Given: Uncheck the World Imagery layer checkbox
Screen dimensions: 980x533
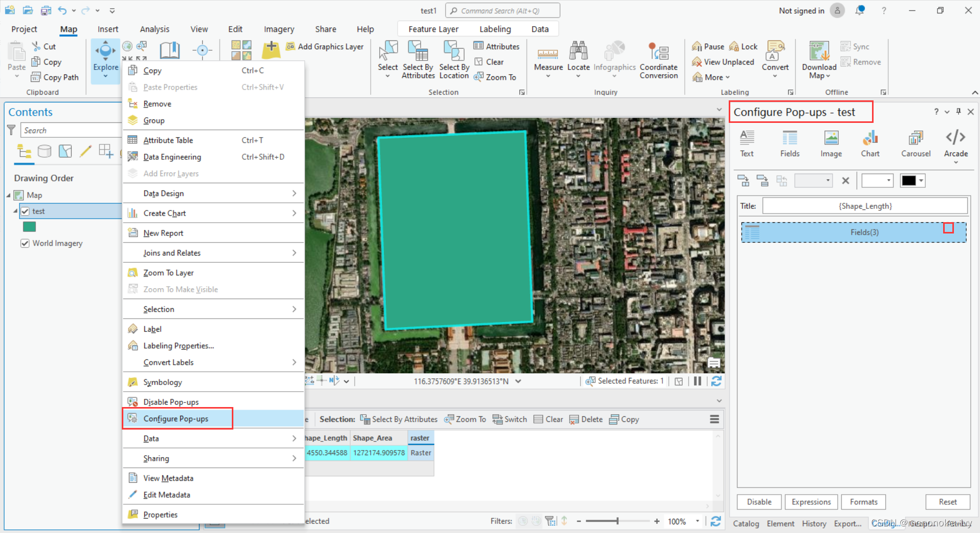Looking at the screenshot, I should (x=25, y=243).
